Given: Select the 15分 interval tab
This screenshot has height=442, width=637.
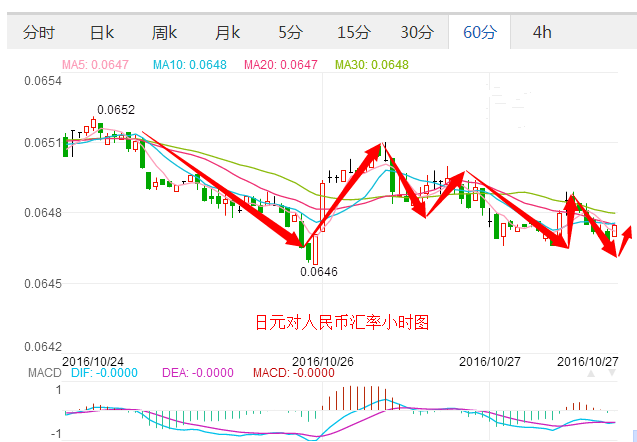Looking at the screenshot, I should point(354,32).
